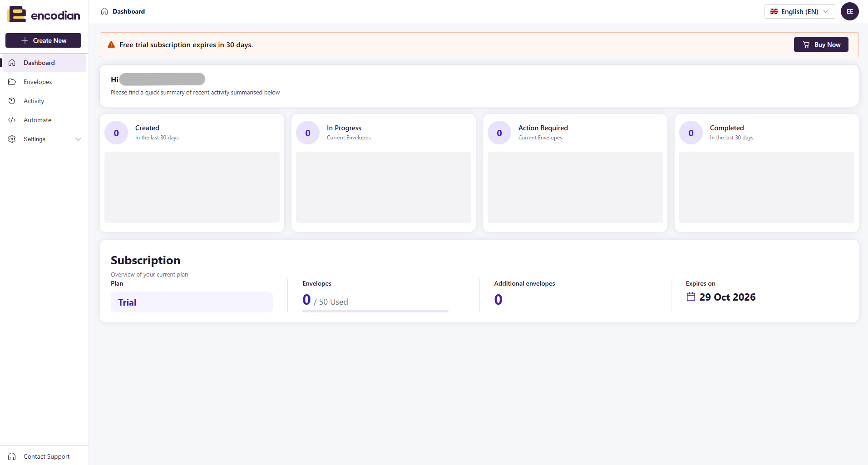
Task: Open Dashboard in the sidebar
Action: coord(44,63)
